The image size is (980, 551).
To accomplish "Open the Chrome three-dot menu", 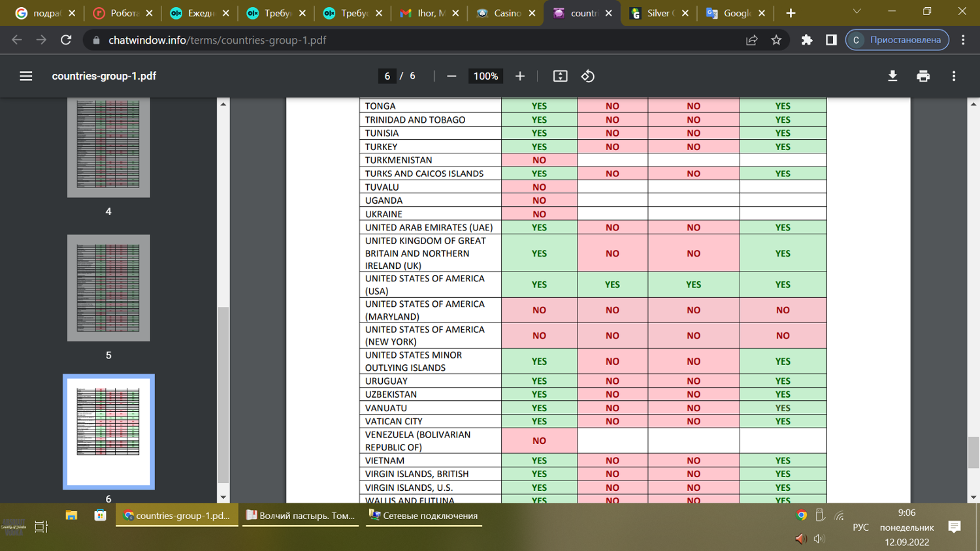I will (x=963, y=40).
